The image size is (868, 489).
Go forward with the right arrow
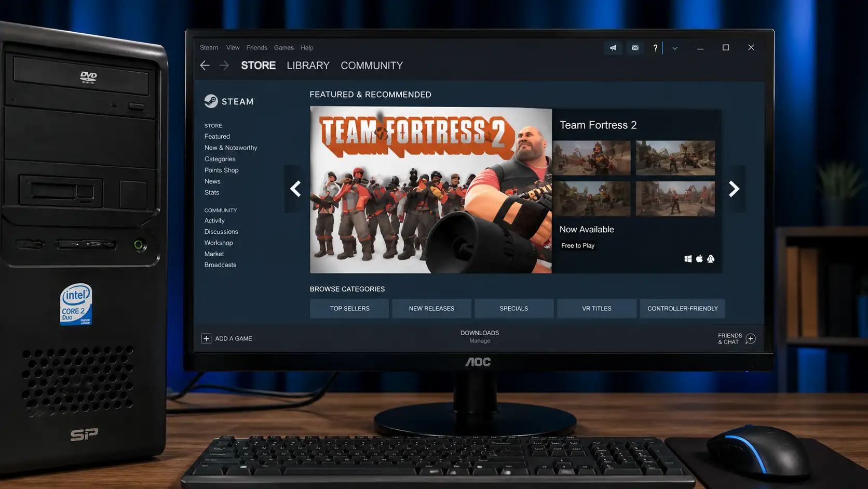pyautogui.click(x=224, y=65)
